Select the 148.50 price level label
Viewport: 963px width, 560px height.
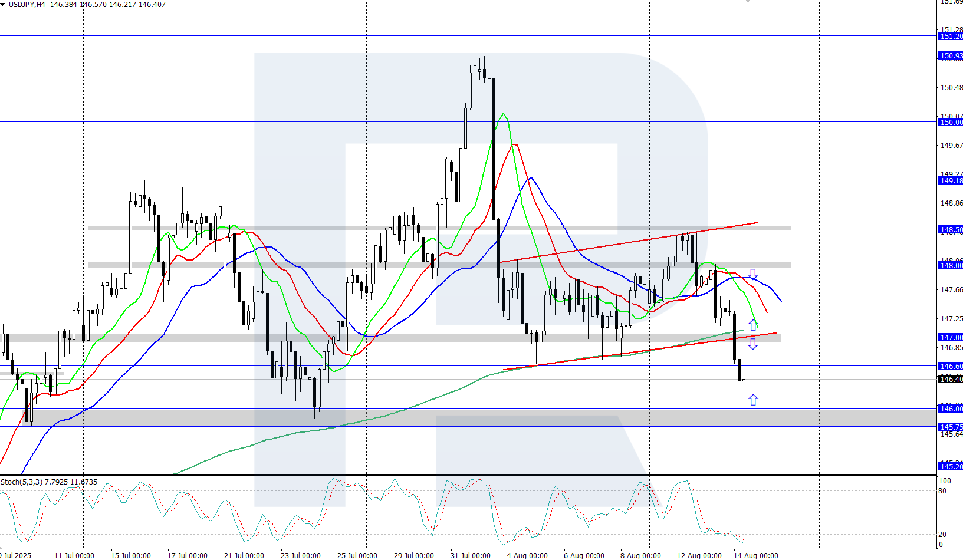[x=950, y=230]
